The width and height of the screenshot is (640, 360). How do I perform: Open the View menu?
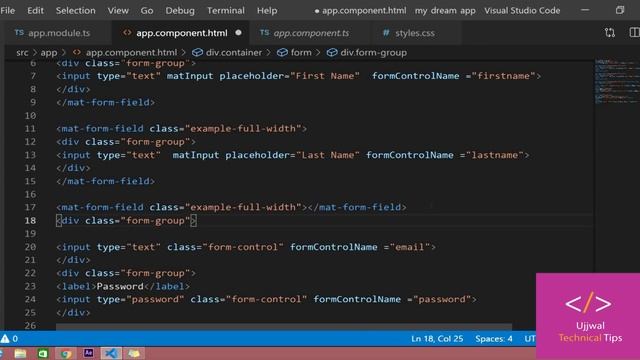click(x=118, y=11)
